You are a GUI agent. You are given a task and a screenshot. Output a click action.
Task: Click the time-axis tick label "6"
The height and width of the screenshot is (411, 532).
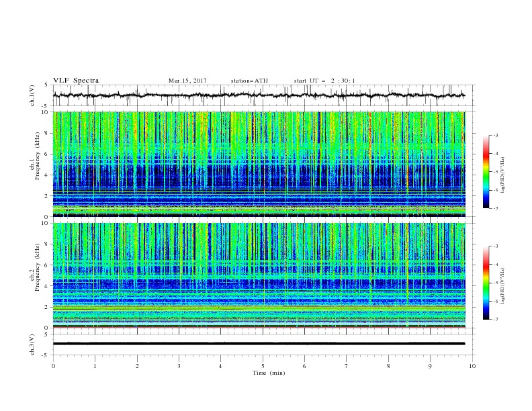(305, 366)
